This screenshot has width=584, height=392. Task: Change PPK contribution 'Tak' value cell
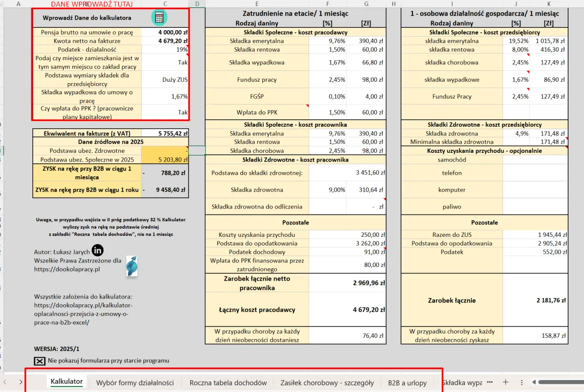click(x=165, y=112)
